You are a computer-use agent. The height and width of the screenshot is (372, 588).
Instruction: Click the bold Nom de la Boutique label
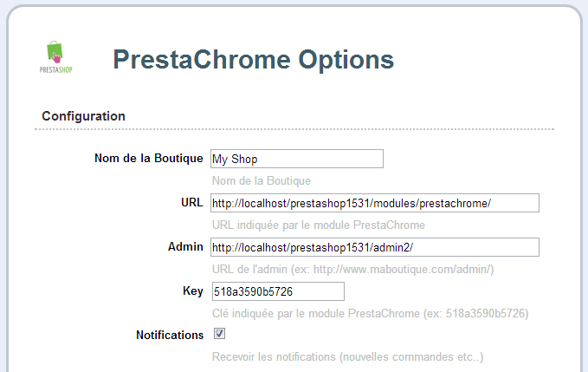click(148, 159)
